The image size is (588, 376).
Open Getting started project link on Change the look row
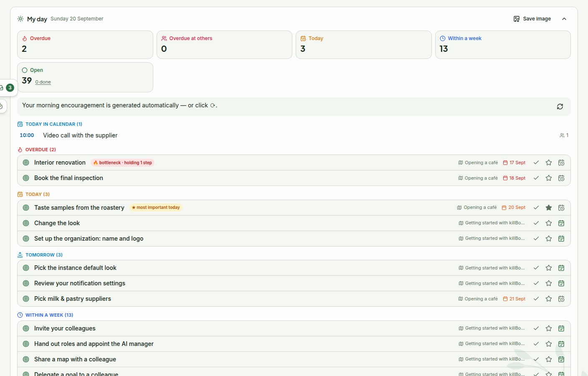492,223
